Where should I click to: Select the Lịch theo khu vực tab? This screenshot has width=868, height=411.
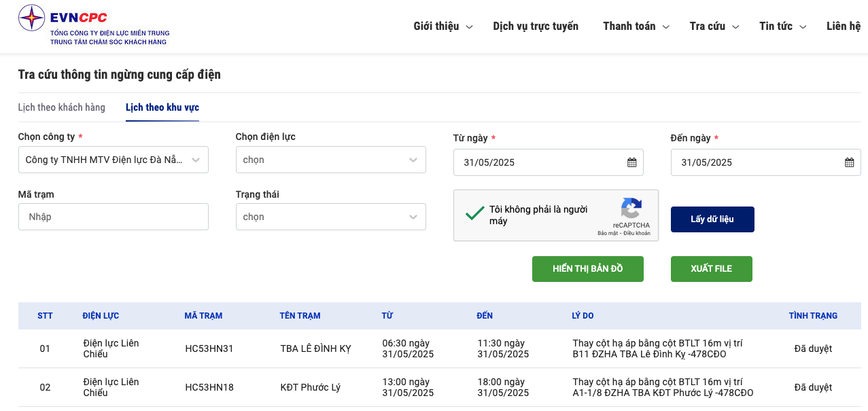tap(162, 107)
